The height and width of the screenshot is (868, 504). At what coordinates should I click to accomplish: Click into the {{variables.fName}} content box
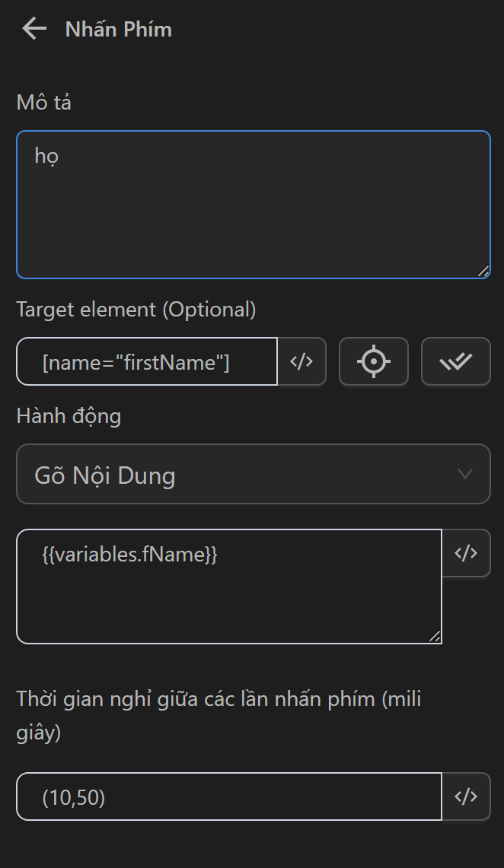228,593
